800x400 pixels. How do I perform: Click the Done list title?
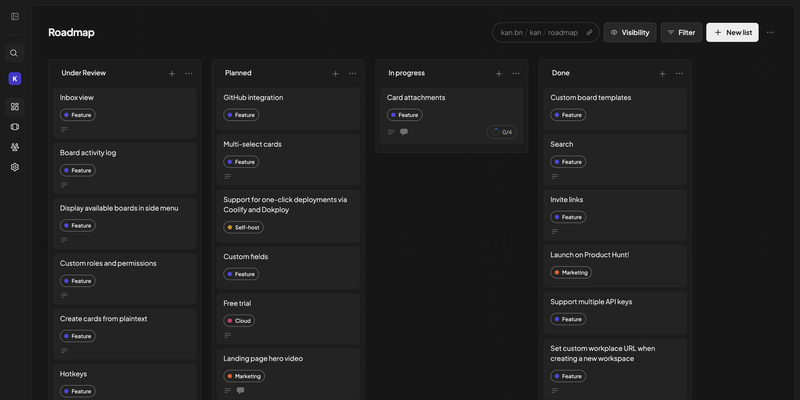[x=560, y=73]
